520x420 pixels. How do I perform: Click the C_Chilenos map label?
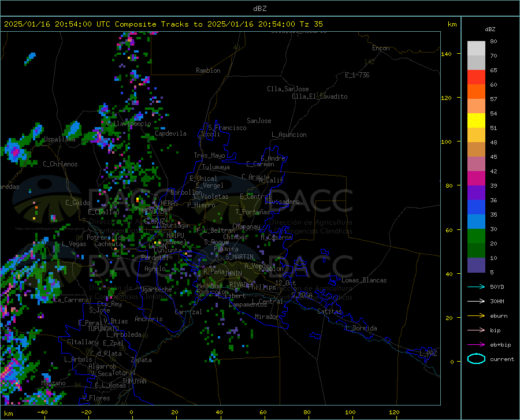pyautogui.click(x=60, y=164)
